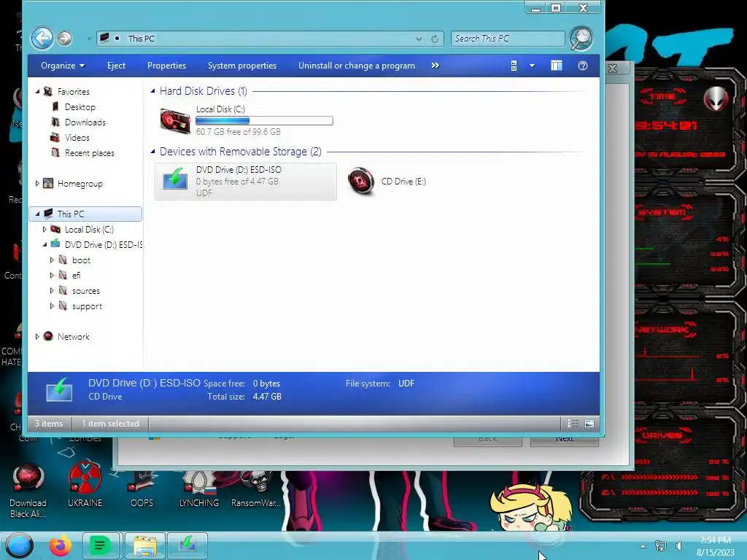Click the setup installer taskbar button
This screenshot has height=560, width=747.
[x=187, y=545]
